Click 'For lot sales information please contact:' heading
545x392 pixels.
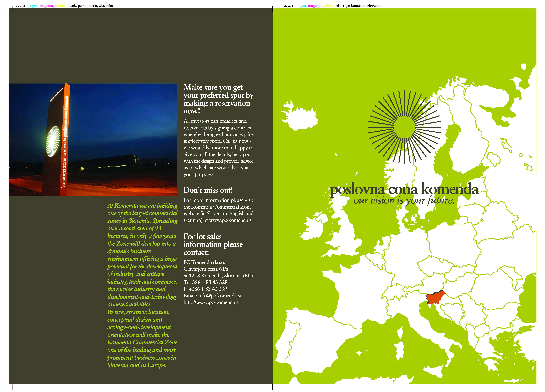213,244
